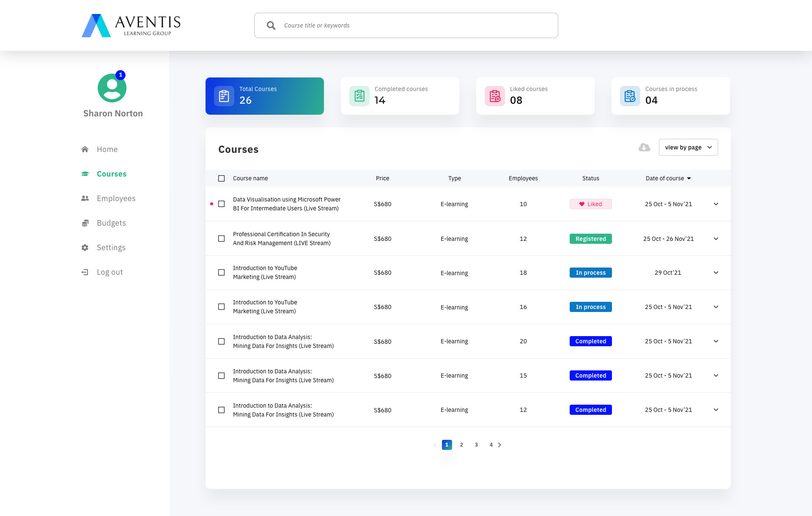Click the heart icon in Liked badge

[x=582, y=204]
